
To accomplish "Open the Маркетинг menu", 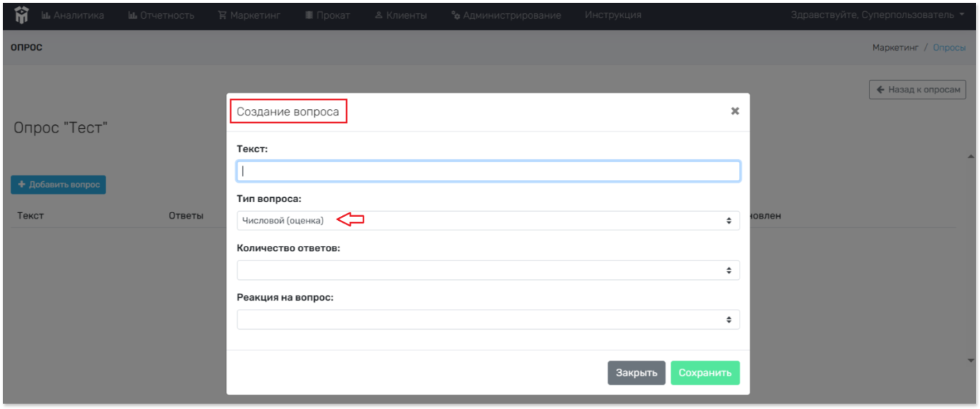I will [x=250, y=15].
